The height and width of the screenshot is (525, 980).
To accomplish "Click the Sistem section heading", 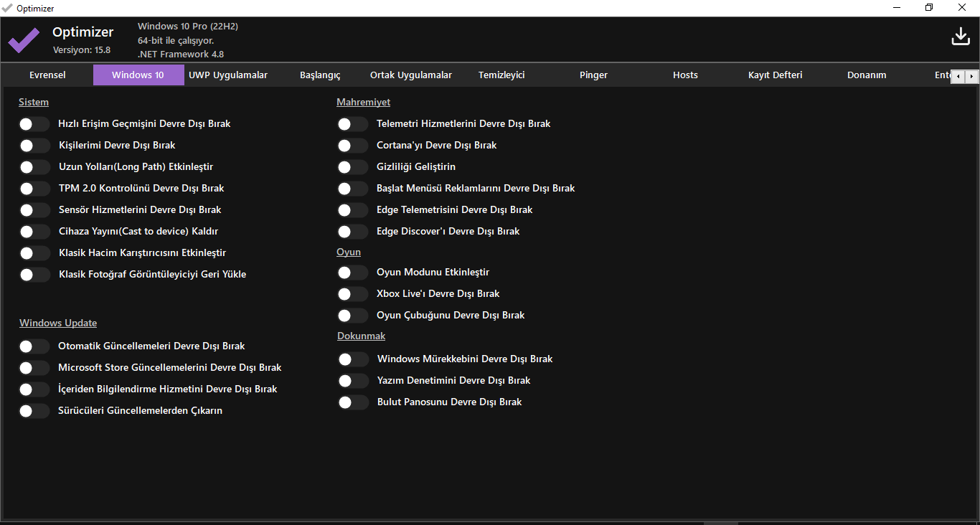I will pyautogui.click(x=34, y=103).
